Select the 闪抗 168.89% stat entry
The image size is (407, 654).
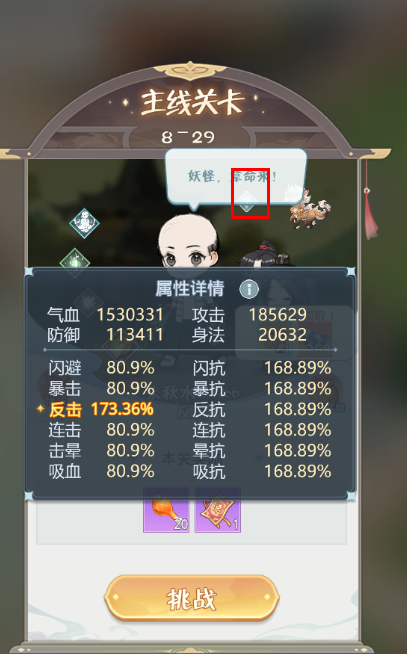pos(262,368)
